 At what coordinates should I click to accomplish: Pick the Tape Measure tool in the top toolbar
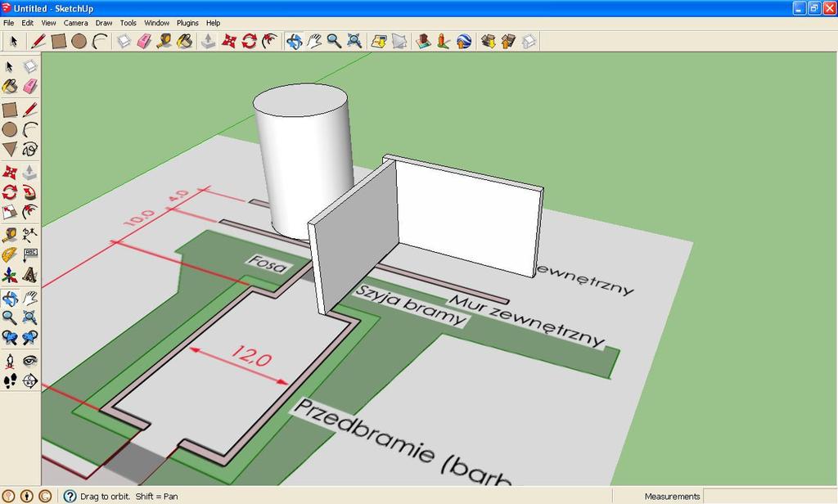point(164,41)
